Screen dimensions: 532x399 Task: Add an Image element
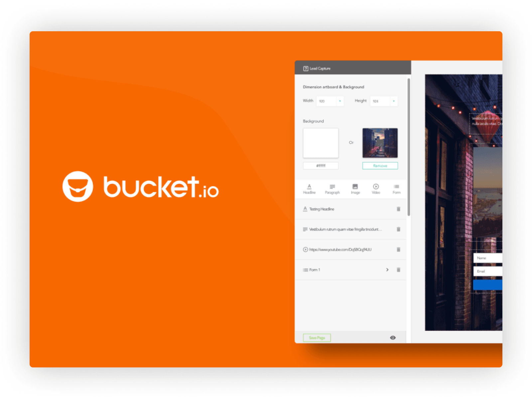click(x=355, y=189)
